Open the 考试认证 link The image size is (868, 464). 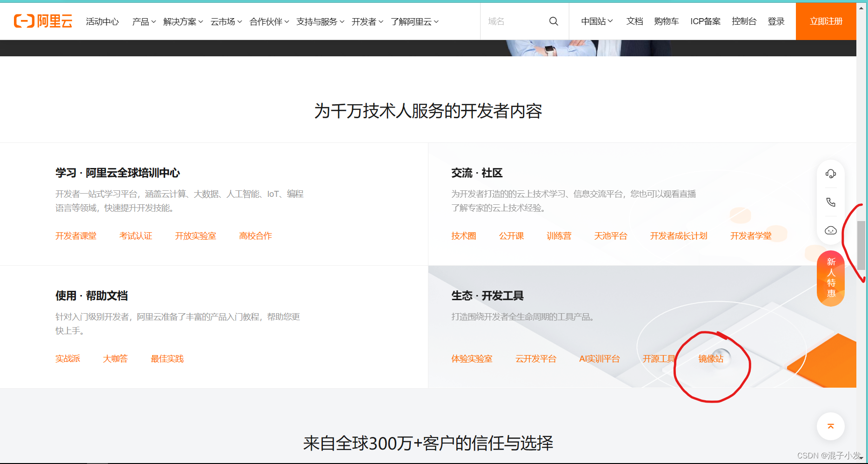click(136, 236)
